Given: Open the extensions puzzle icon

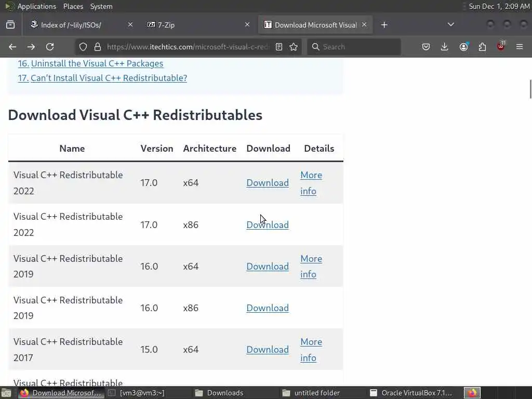Looking at the screenshot, I should (482, 47).
